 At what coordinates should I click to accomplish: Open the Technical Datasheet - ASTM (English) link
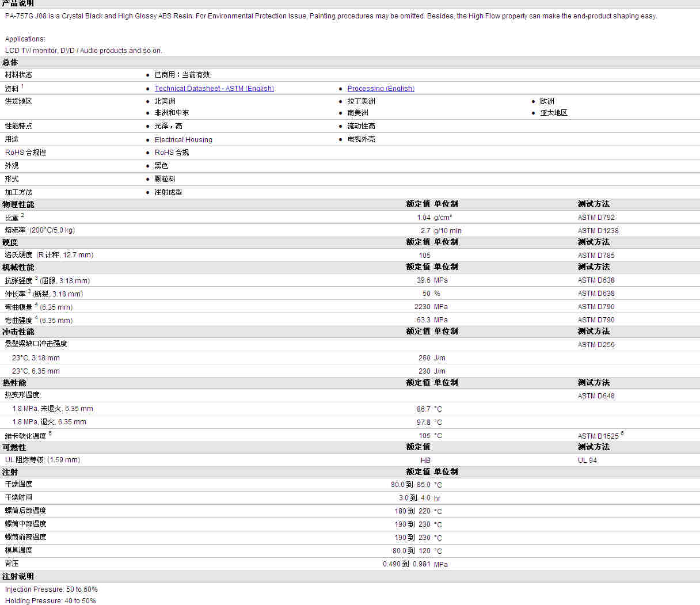(x=214, y=89)
